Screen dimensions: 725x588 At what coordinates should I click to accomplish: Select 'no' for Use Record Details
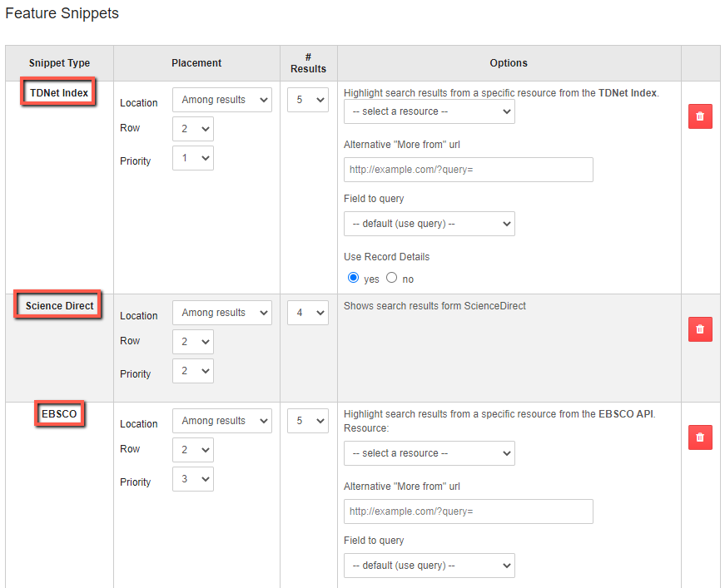point(391,278)
